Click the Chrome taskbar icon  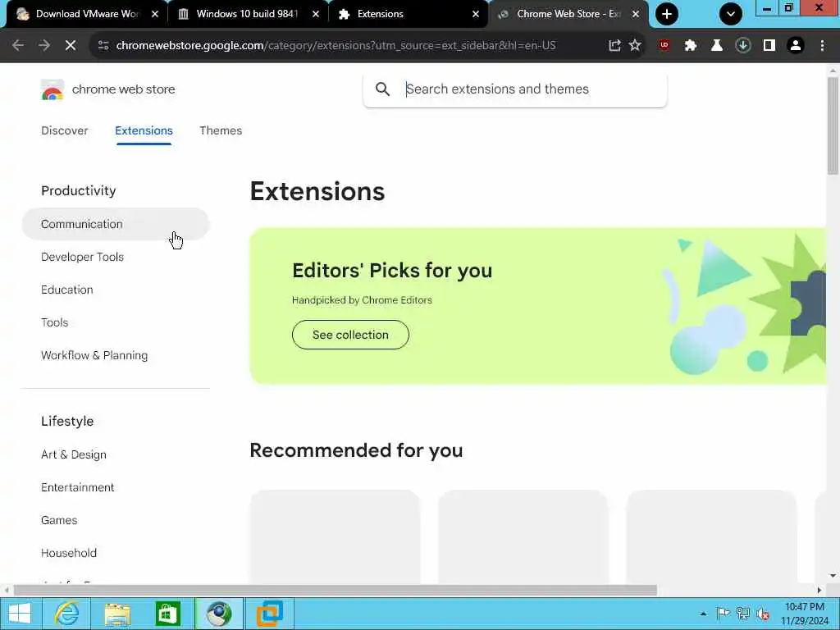(x=218, y=614)
